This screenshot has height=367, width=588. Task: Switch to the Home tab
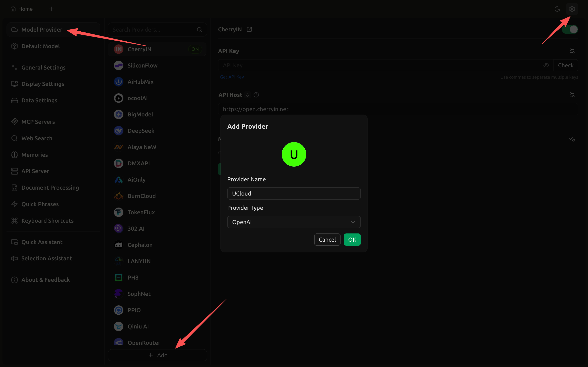22,9
